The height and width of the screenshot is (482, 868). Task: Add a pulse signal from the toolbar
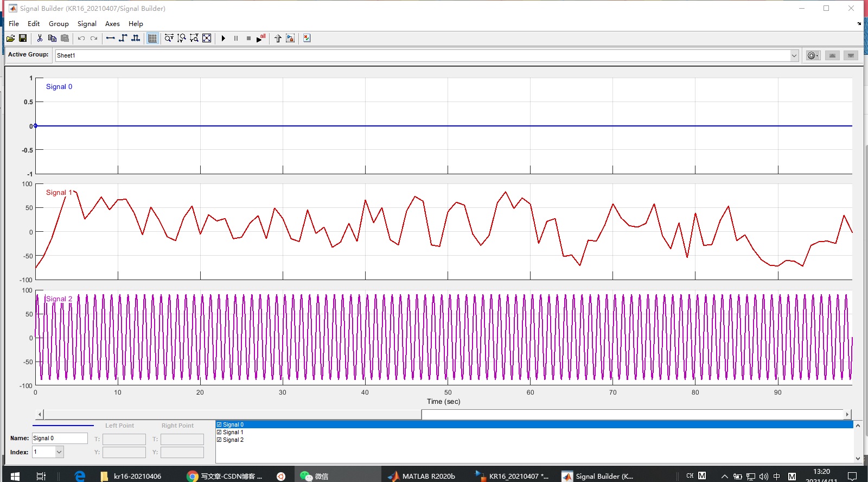(x=136, y=38)
